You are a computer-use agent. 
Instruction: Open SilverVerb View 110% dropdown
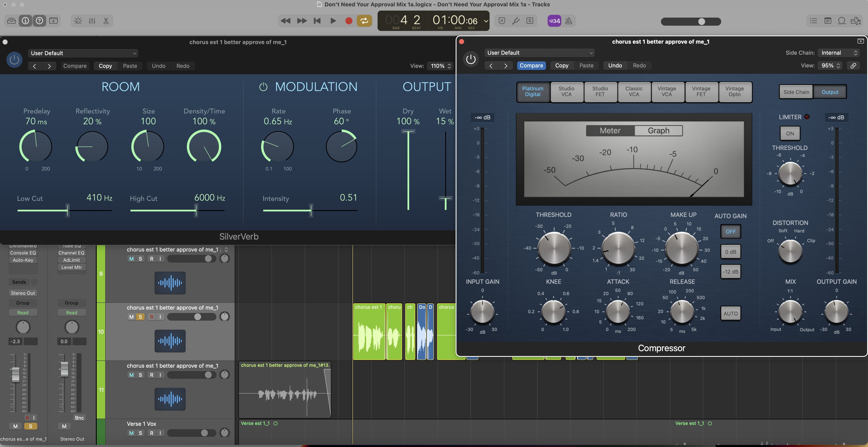point(440,66)
